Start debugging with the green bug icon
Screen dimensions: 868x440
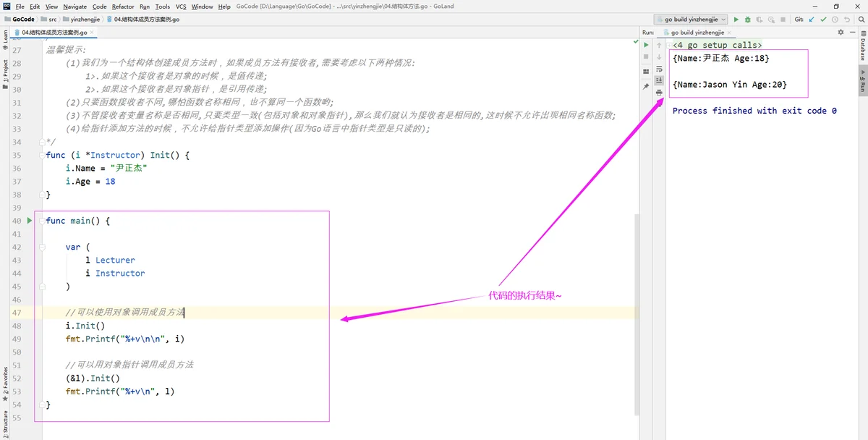pyautogui.click(x=749, y=20)
